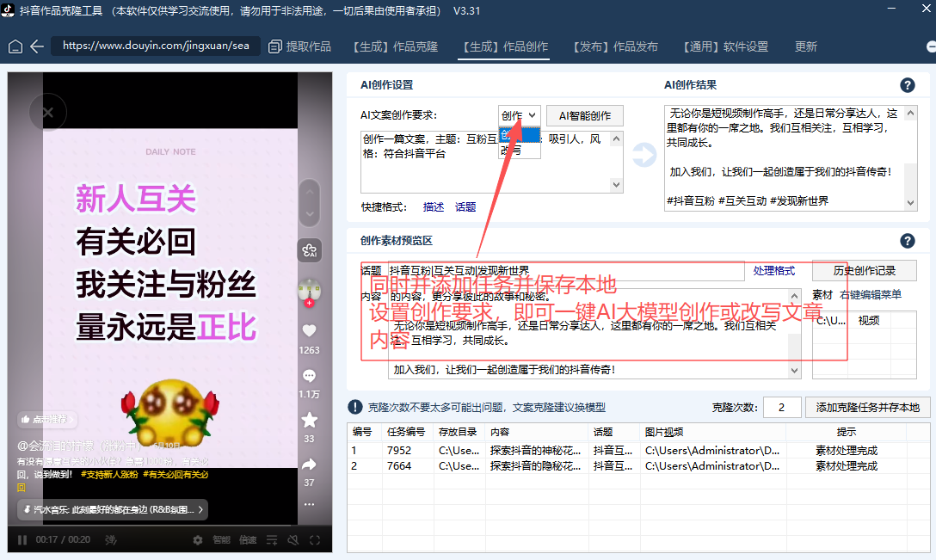Unmute the video speaker icon
The height and width of the screenshot is (560, 936).
[293, 540]
